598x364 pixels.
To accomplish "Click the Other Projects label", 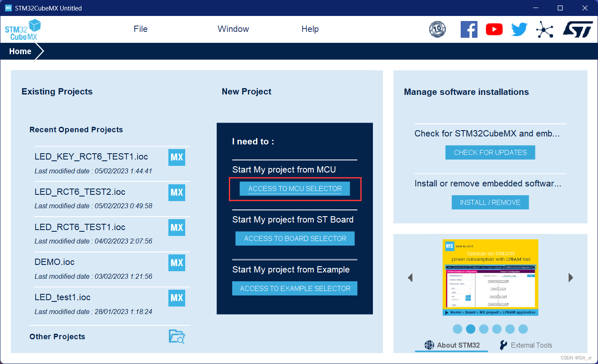I will coord(57,337).
